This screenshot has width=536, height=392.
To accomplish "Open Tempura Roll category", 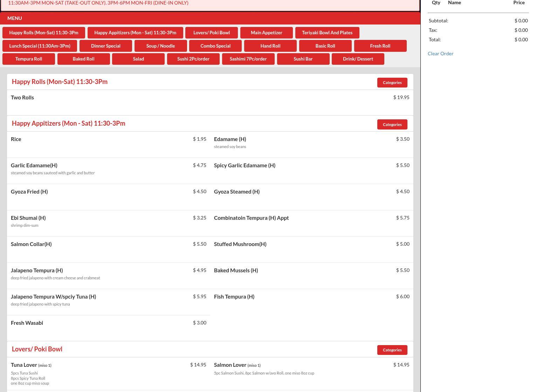I will [x=29, y=59].
